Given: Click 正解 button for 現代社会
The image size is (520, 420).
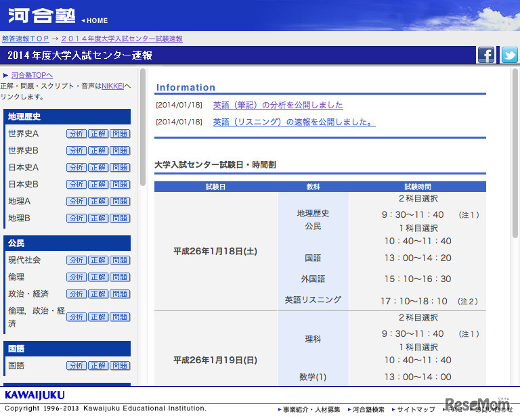Looking at the screenshot, I should (x=98, y=260).
